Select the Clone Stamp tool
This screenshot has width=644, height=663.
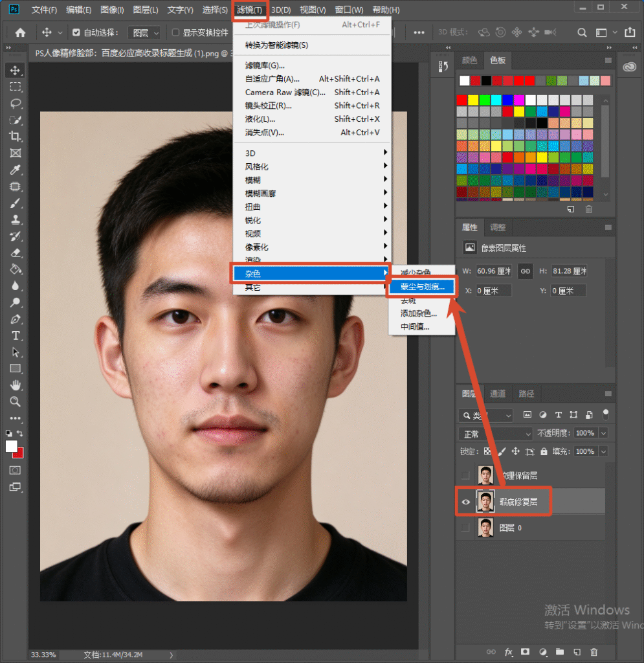click(16, 219)
